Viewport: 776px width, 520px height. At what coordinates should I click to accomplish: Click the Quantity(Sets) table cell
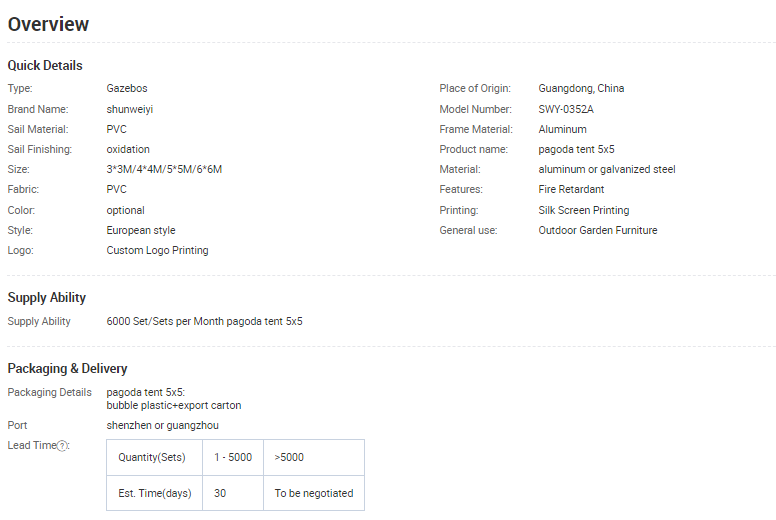pos(152,457)
